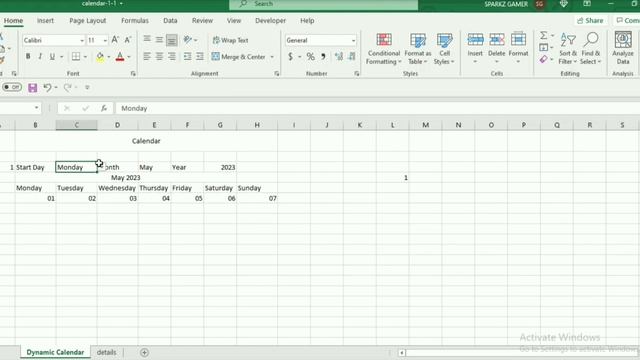Apply top align to cell
Screen dimensions: 640x360
pos(147,40)
